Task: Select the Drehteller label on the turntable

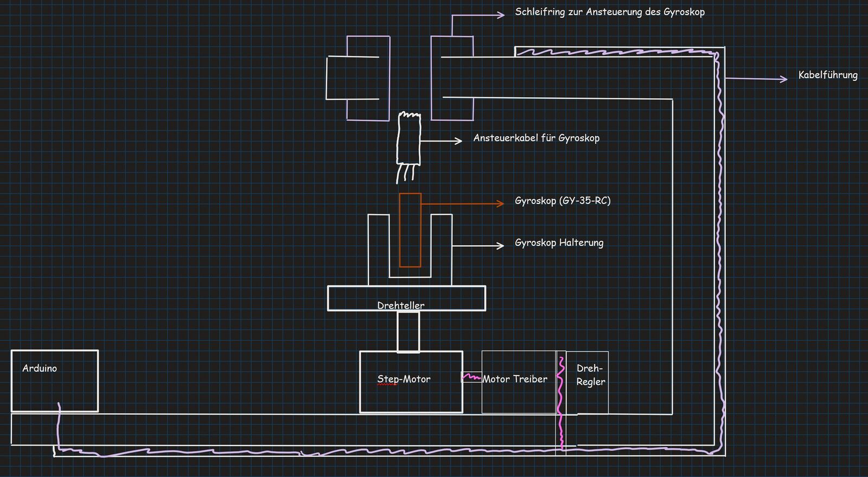Action: (401, 306)
